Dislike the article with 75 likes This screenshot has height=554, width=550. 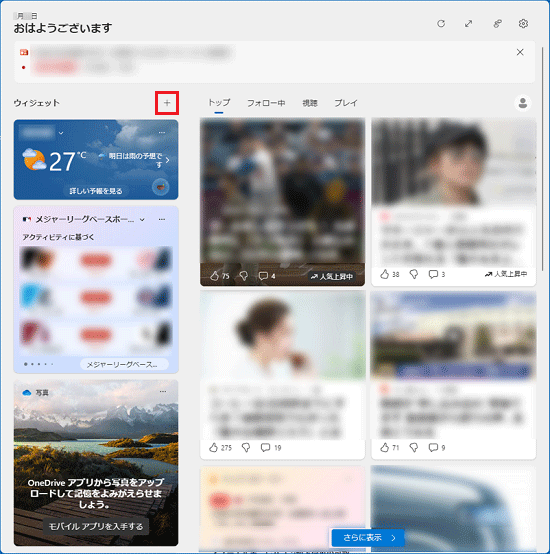click(x=243, y=276)
